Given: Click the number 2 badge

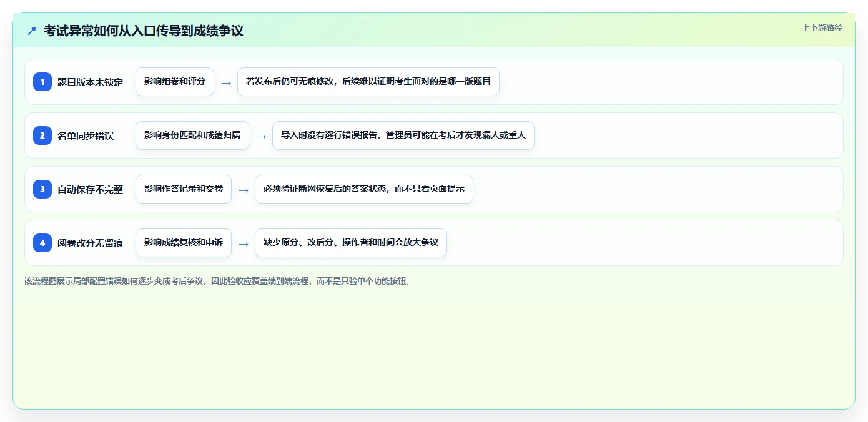Looking at the screenshot, I should click(x=42, y=135).
